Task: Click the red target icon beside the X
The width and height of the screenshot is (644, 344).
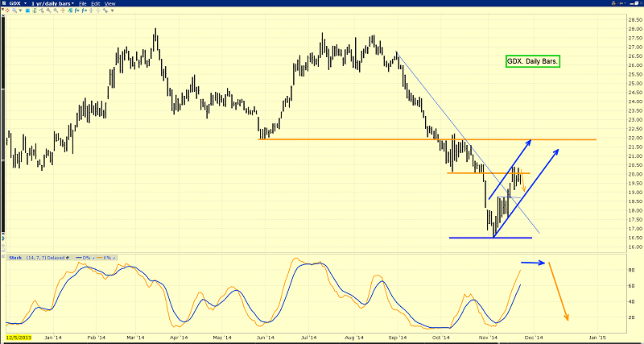Action: click(8, 10)
